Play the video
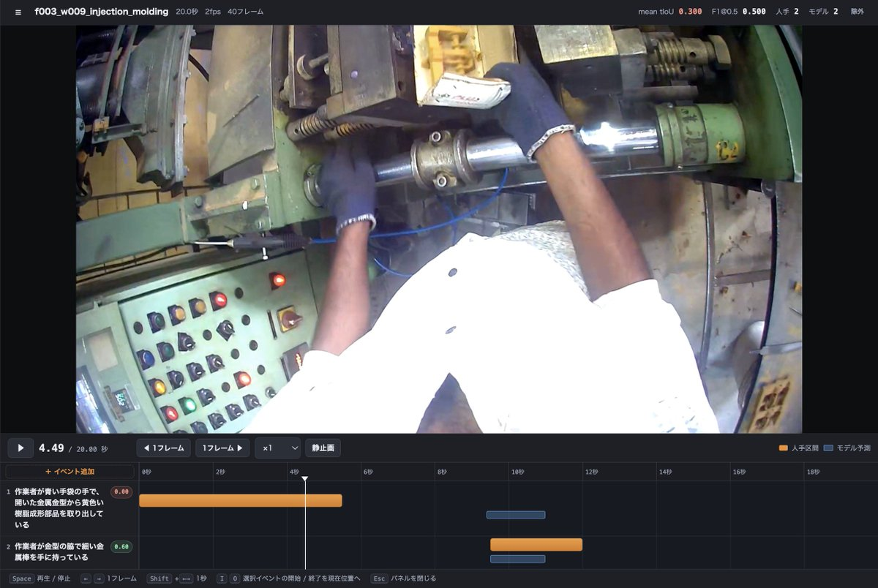Viewport: 878px width, 588px height. click(x=20, y=448)
